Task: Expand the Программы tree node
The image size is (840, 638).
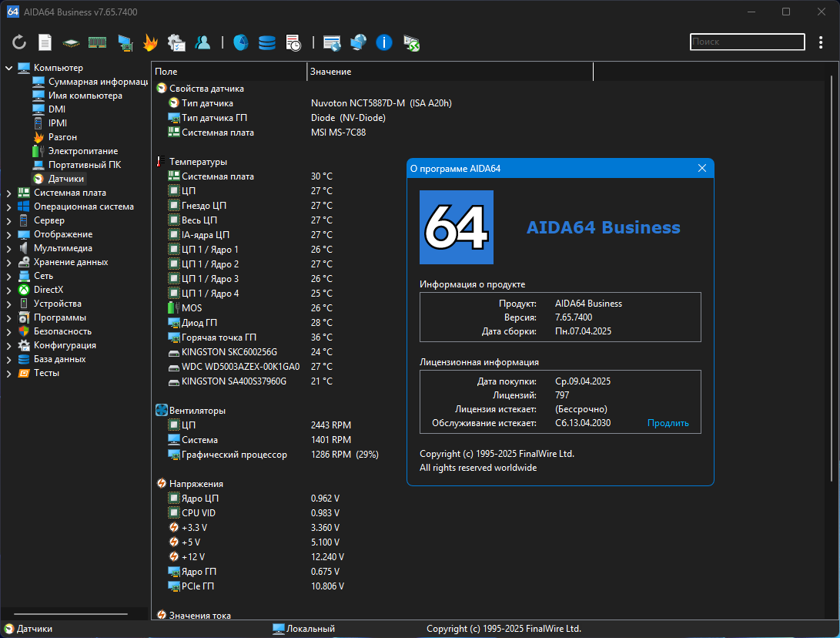Action: [x=9, y=318]
